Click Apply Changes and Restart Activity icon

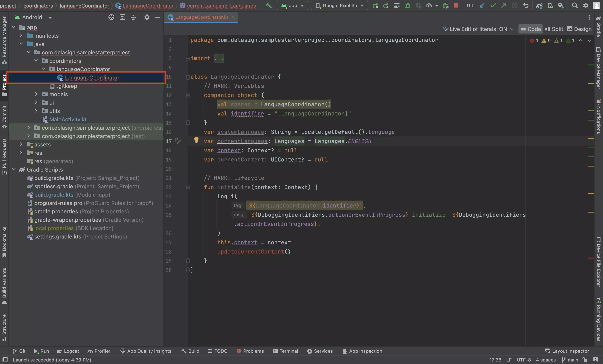pyautogui.click(x=386, y=5)
